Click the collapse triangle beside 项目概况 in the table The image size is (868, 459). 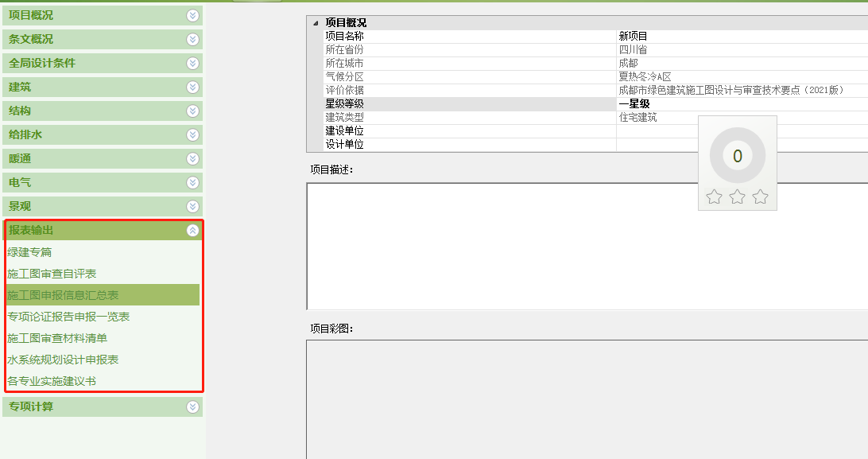(315, 21)
